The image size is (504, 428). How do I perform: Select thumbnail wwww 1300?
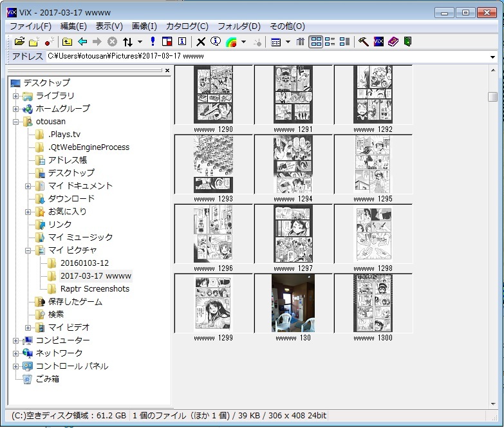click(x=373, y=303)
